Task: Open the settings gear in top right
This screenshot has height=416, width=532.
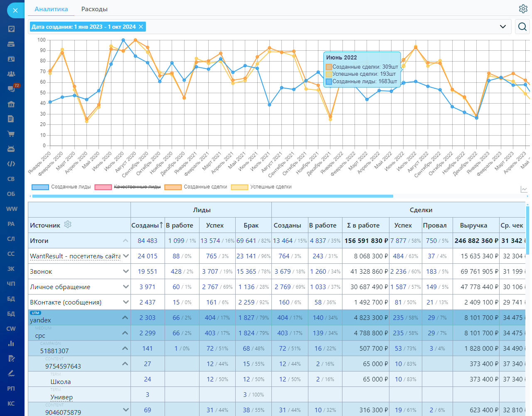Action: point(523,9)
